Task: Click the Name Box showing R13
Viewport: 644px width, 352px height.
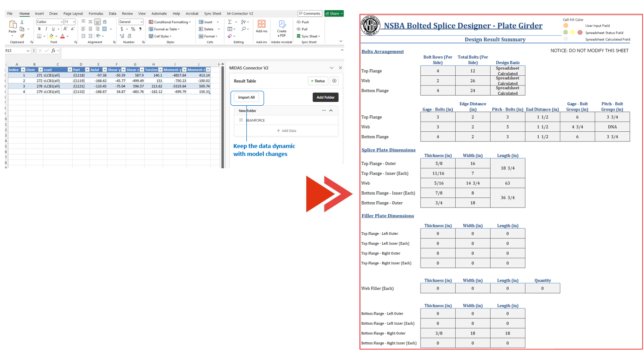Action: coord(18,51)
